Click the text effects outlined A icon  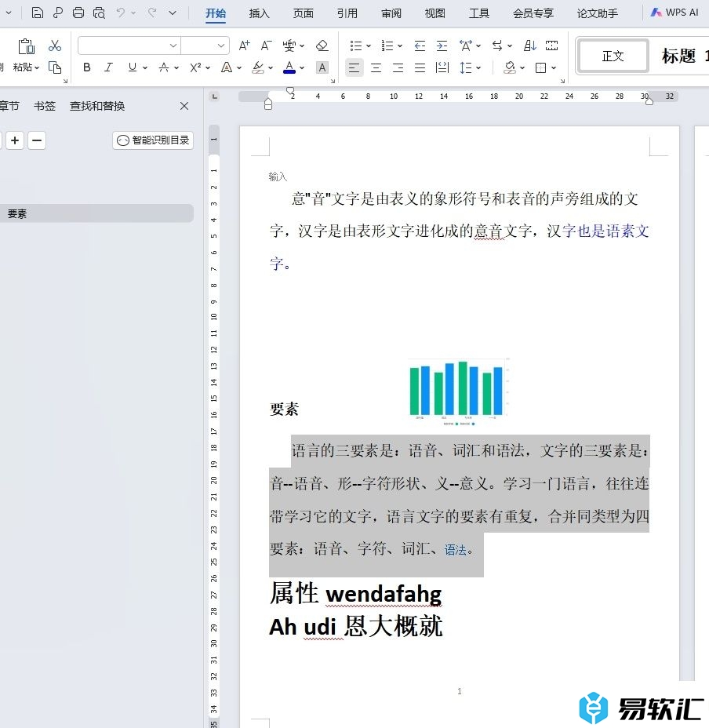click(x=227, y=67)
